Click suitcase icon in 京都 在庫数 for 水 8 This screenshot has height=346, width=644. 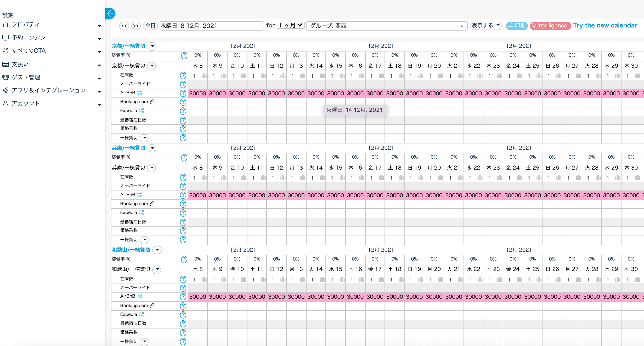coord(204,76)
